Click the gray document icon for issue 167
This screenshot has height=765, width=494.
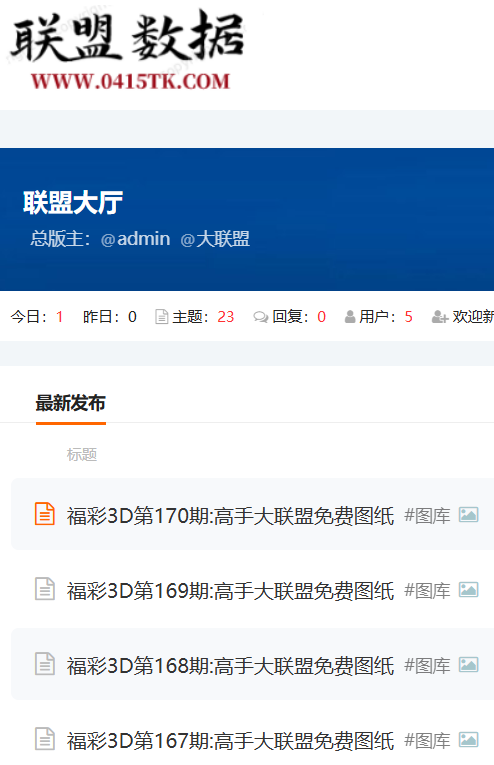[x=45, y=739]
